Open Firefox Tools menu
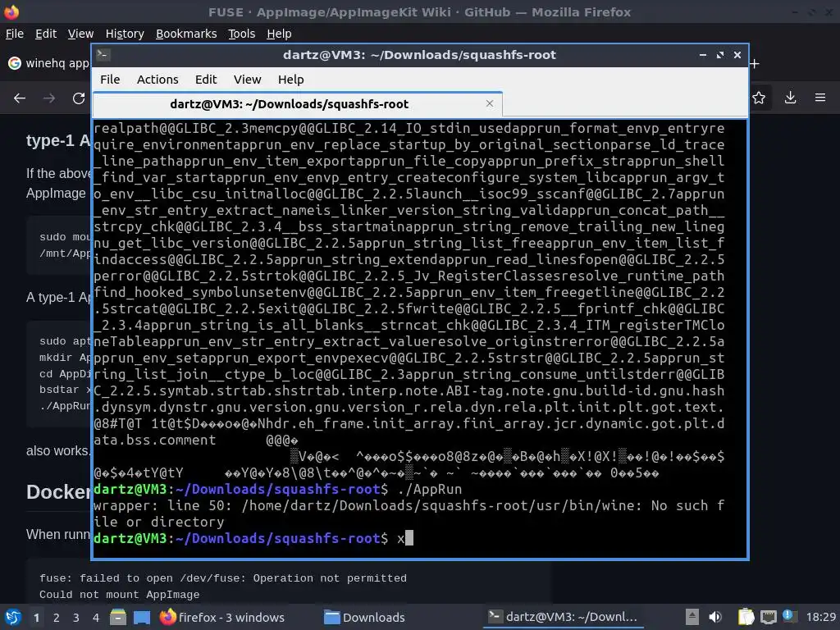 (x=242, y=34)
